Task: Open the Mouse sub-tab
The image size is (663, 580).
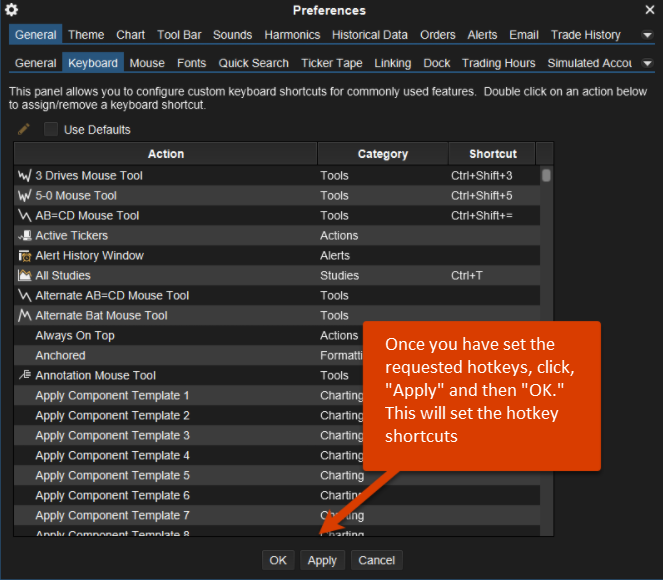Action: click(147, 63)
